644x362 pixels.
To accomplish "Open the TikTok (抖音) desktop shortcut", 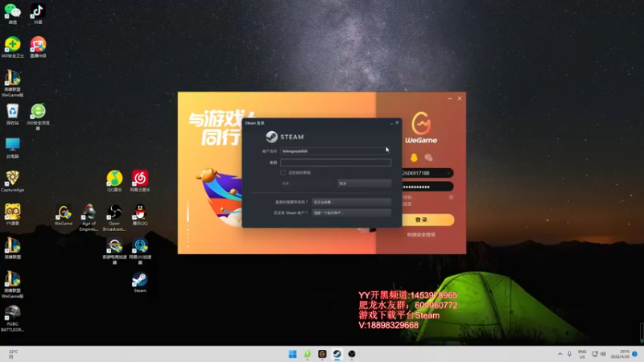I will (38, 13).
